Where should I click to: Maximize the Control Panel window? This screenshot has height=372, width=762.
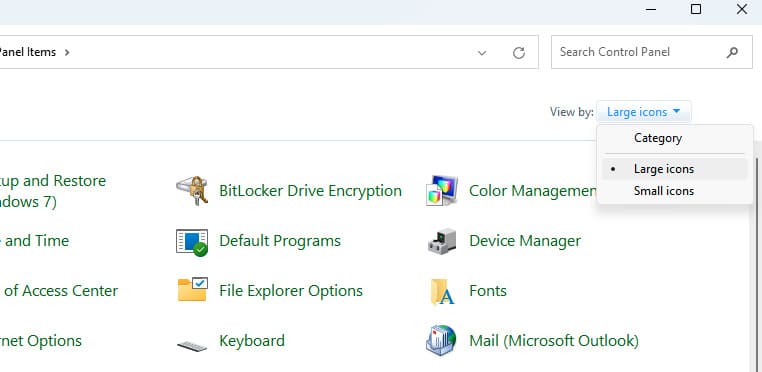click(696, 9)
